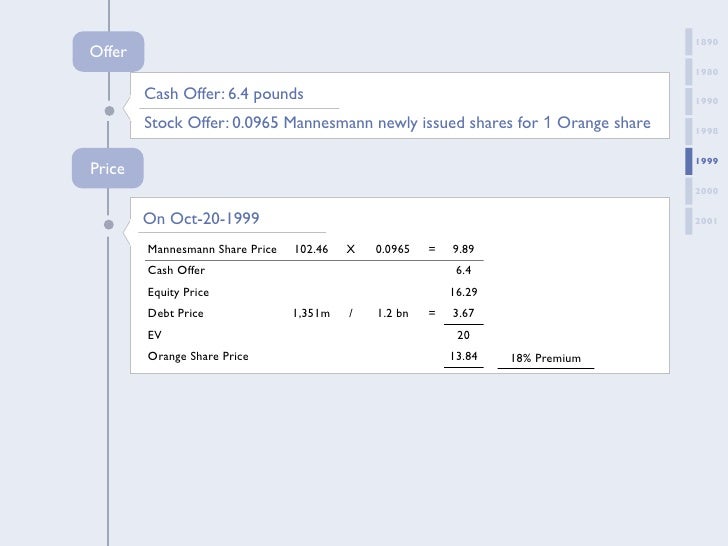Screen dimensions: 728x546
Task: Click the Orange Share Price value 13.84
Action: click(x=463, y=356)
